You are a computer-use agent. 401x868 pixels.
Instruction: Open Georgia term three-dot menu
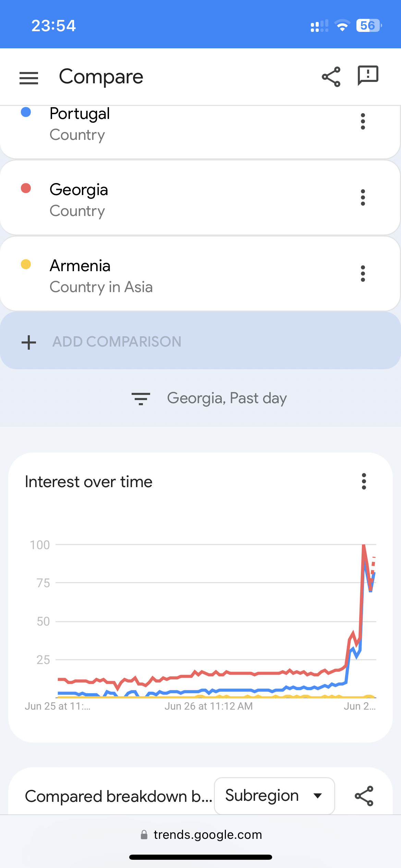click(x=363, y=197)
